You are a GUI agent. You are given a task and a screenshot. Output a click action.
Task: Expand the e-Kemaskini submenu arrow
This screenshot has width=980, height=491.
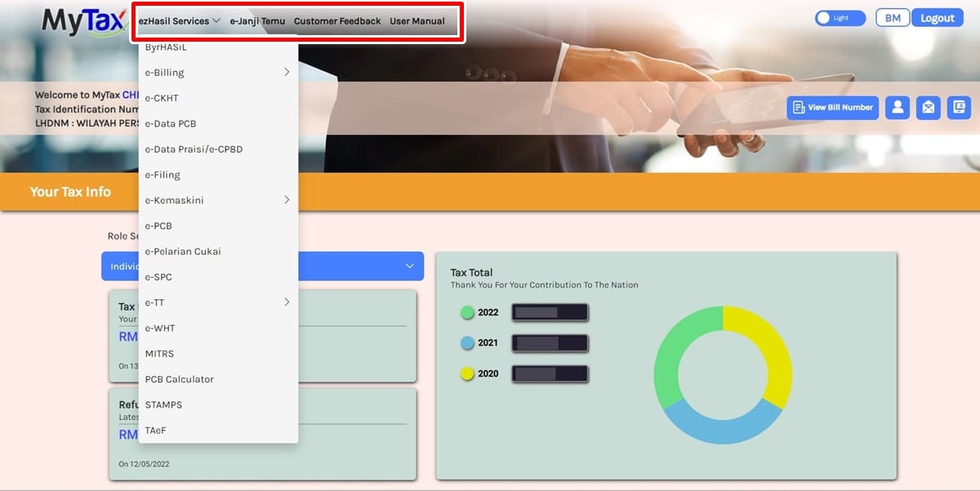tap(287, 199)
